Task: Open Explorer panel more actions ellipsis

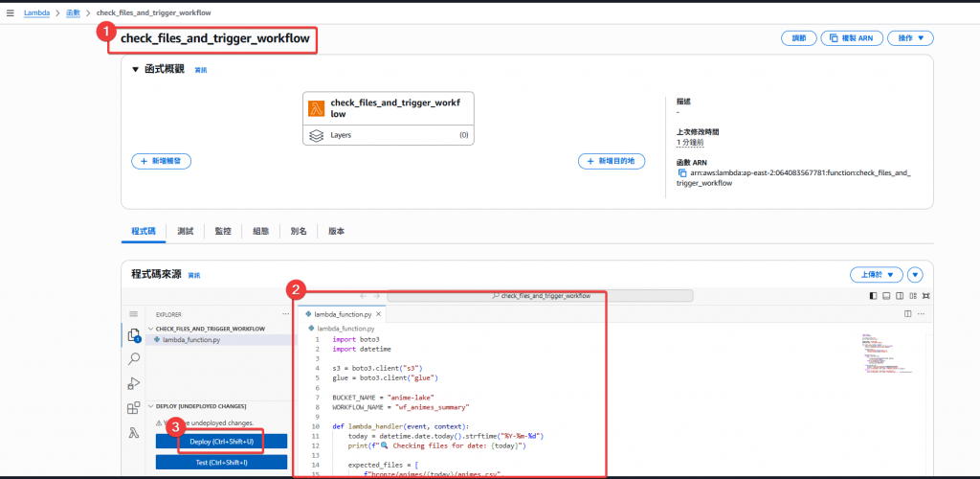Action: 285,314
